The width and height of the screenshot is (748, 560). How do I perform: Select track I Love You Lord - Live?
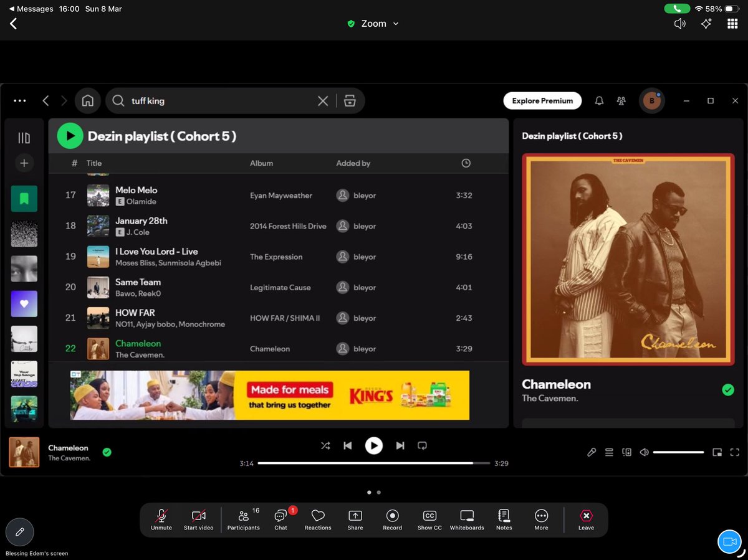pyautogui.click(x=279, y=257)
